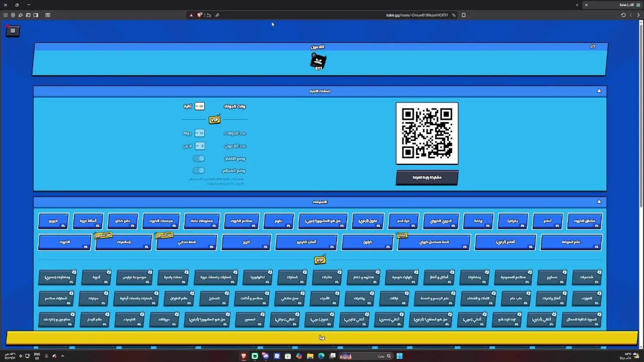Click the 1/5 player count text
Viewport: 644px width, 362px height.
point(593,46)
